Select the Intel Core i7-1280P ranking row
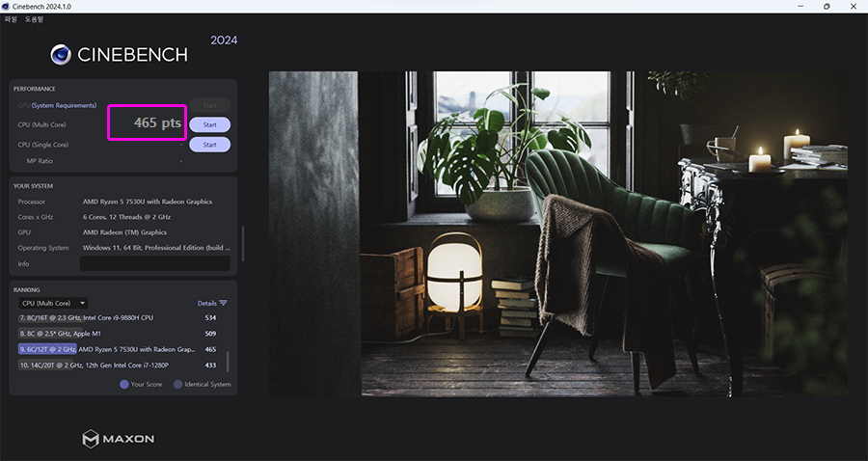The image size is (868, 461). (118, 366)
